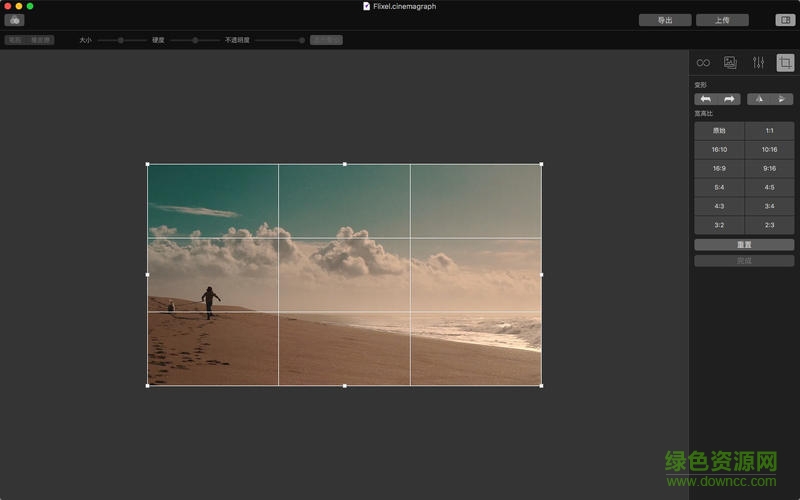Screen dimensions: 800x500
Task: Open the loop (infinity) panel tab
Action: (x=703, y=62)
